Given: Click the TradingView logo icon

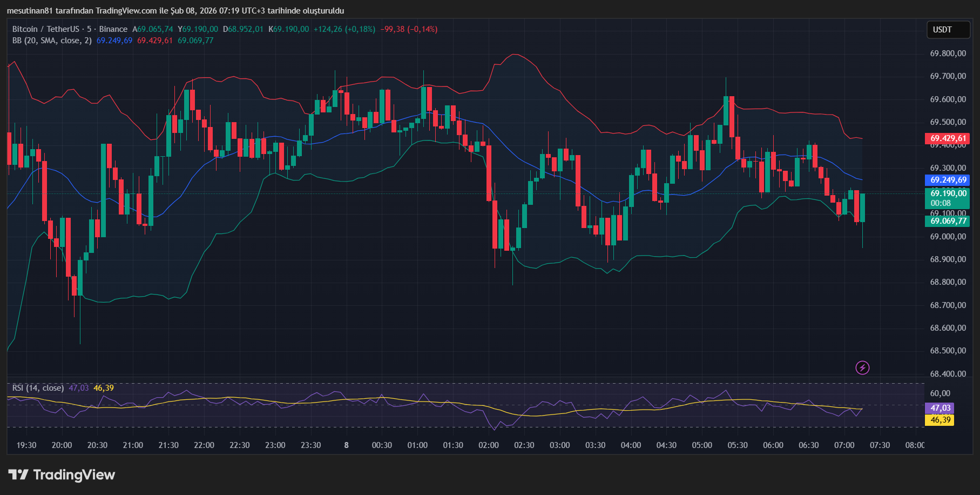Looking at the screenshot, I should [18, 475].
